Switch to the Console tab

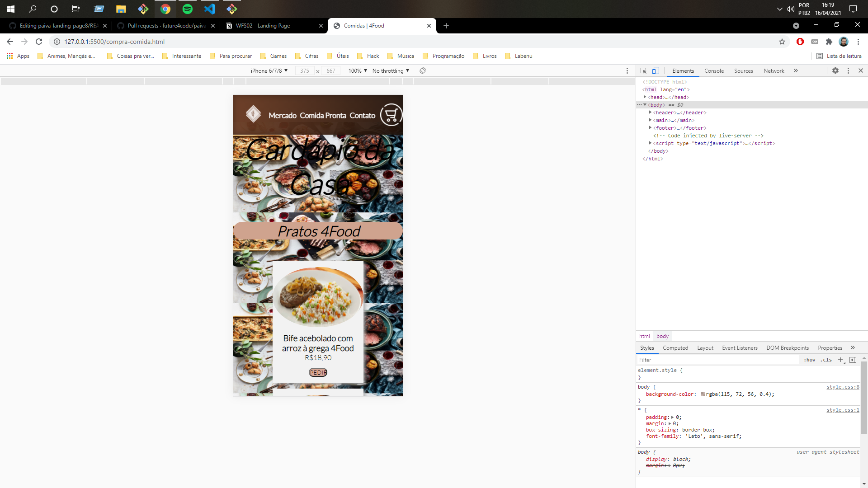(714, 71)
